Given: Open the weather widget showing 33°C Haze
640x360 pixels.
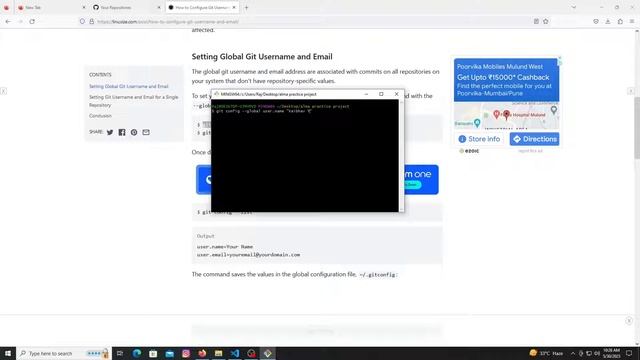Looking at the screenshot, I should (546, 353).
